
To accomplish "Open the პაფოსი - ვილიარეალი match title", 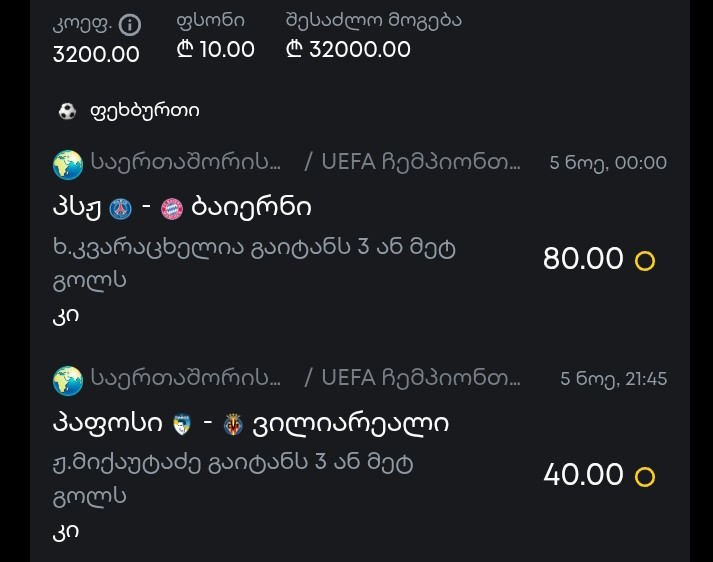I will [x=250, y=424].
